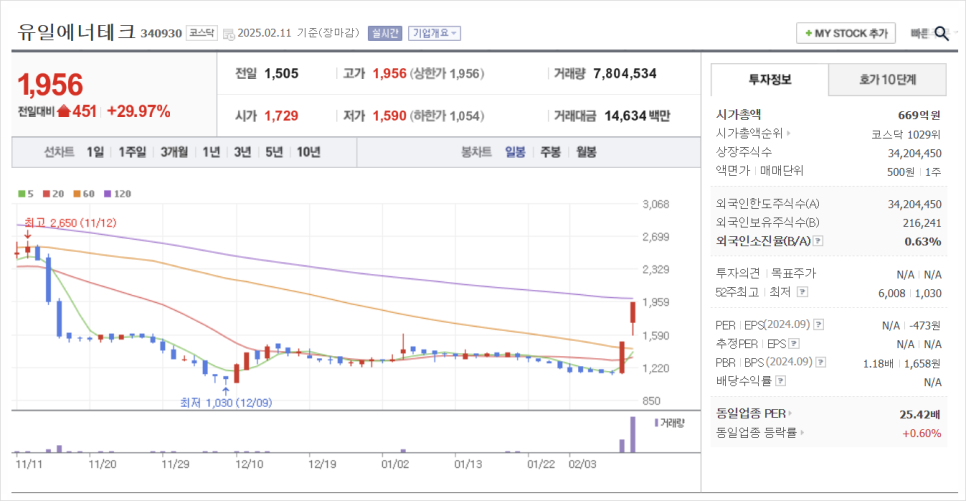Click the stock name 유일에너테크
The height and width of the screenshot is (501, 966).
[x=76, y=31]
